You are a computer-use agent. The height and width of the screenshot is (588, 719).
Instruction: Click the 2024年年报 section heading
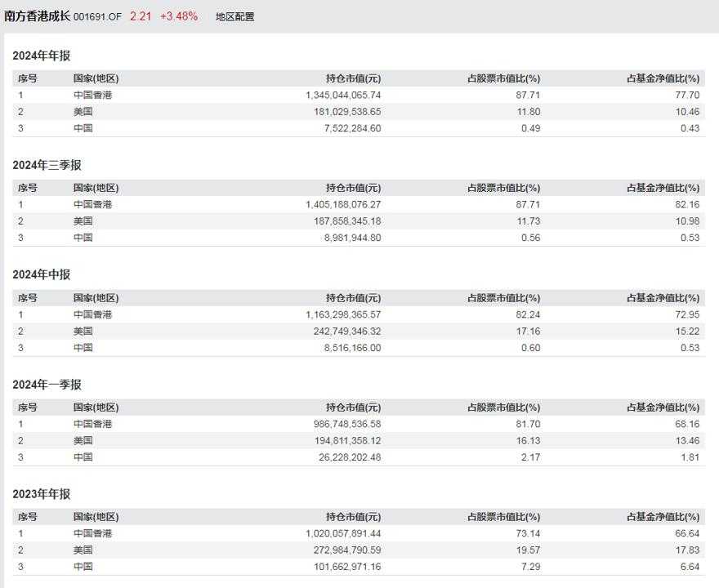pyautogui.click(x=42, y=56)
